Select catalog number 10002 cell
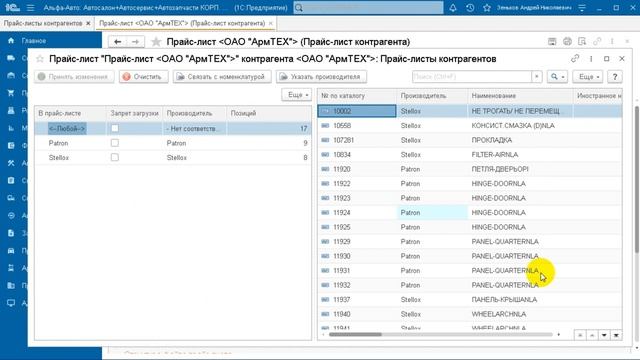The image size is (640, 360). click(x=357, y=111)
